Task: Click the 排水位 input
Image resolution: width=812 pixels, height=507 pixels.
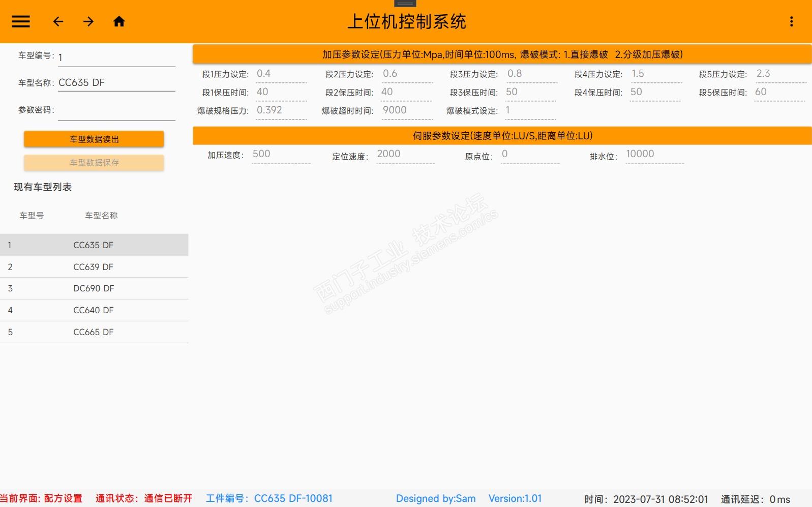Action: click(x=655, y=155)
